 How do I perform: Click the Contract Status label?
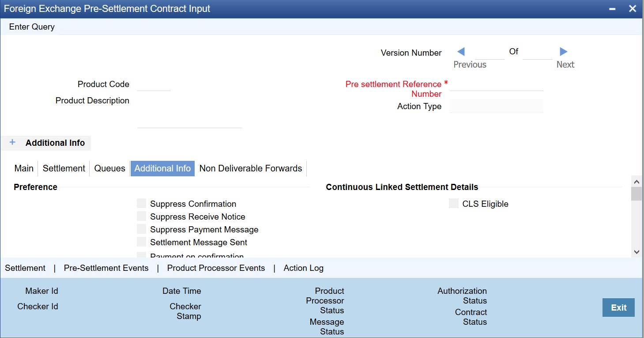471,317
